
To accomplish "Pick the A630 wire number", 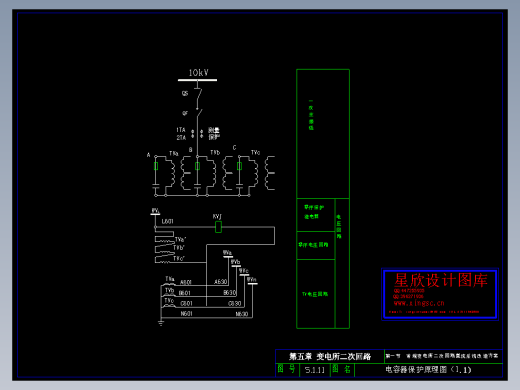I will tap(221, 282).
